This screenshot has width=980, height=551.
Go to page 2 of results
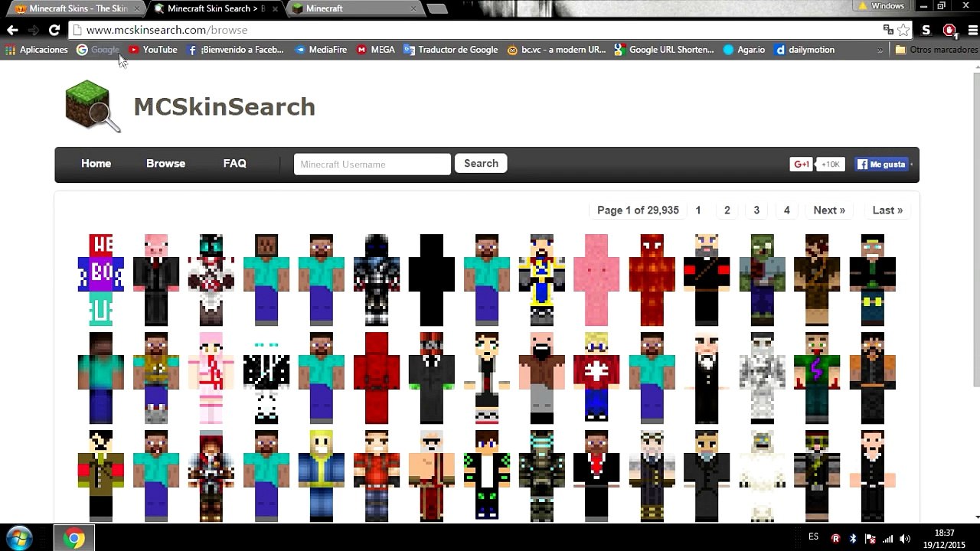click(727, 210)
